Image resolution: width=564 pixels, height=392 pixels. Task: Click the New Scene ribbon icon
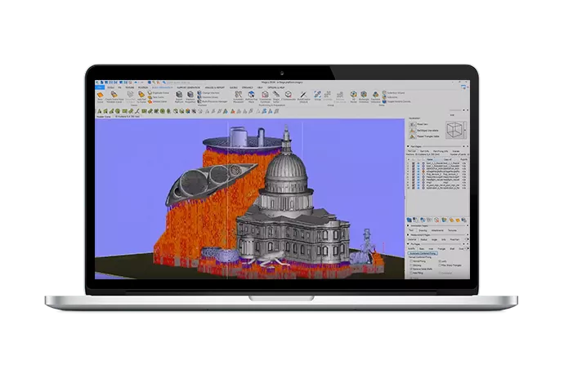click(101, 95)
